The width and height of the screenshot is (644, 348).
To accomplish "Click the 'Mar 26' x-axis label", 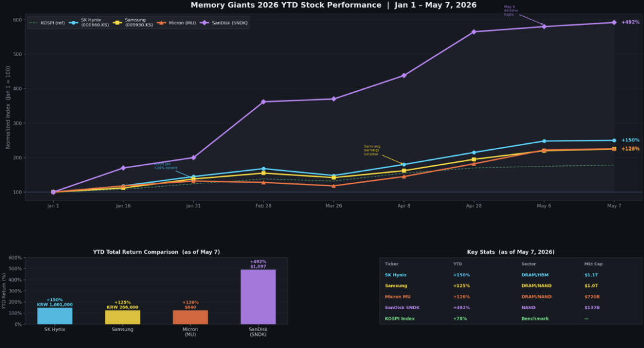I will coord(333,206).
